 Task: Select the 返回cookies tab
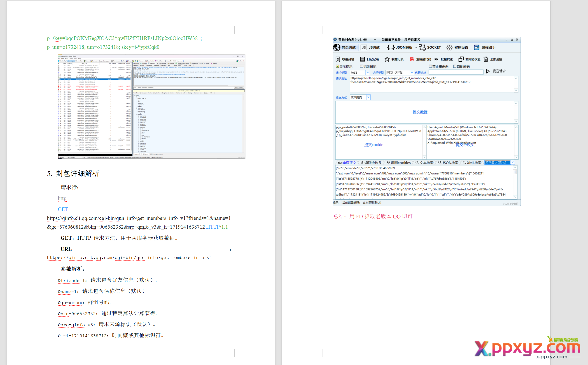399,163
